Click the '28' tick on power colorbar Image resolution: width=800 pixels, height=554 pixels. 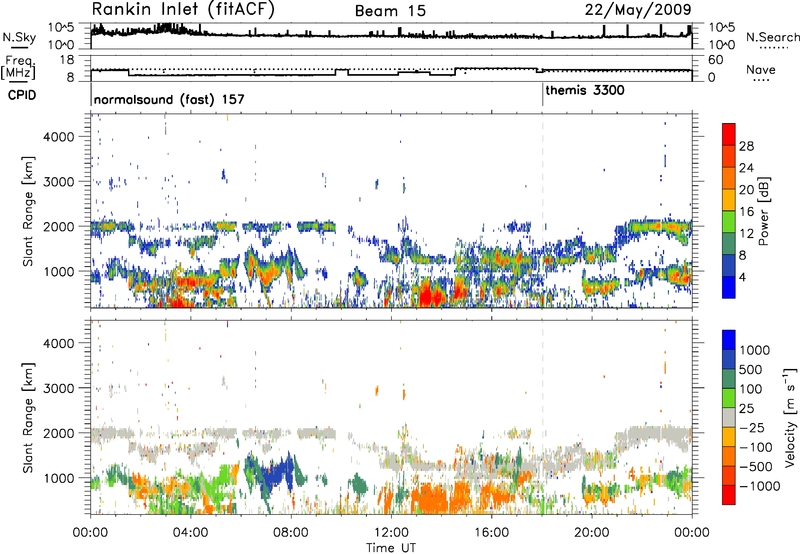(x=746, y=146)
